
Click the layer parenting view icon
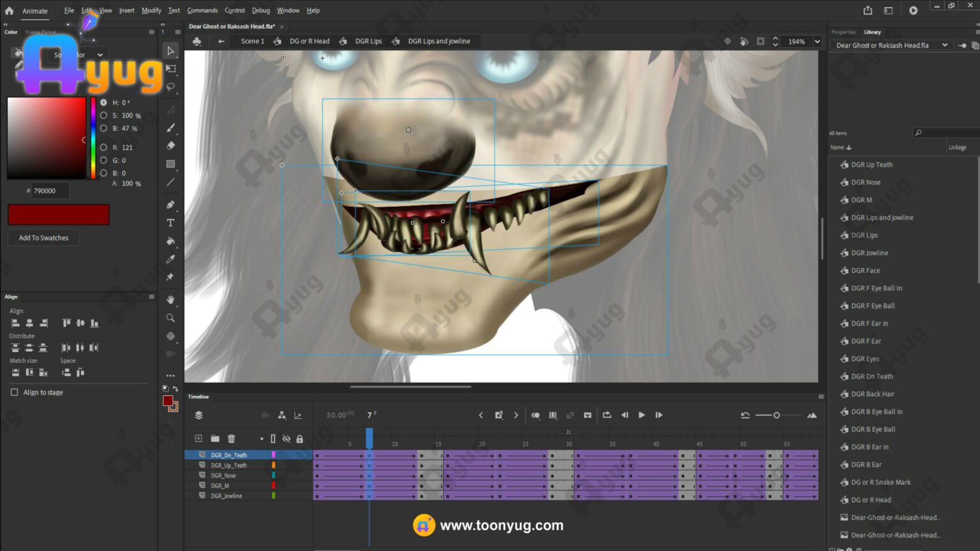pyautogui.click(x=281, y=415)
